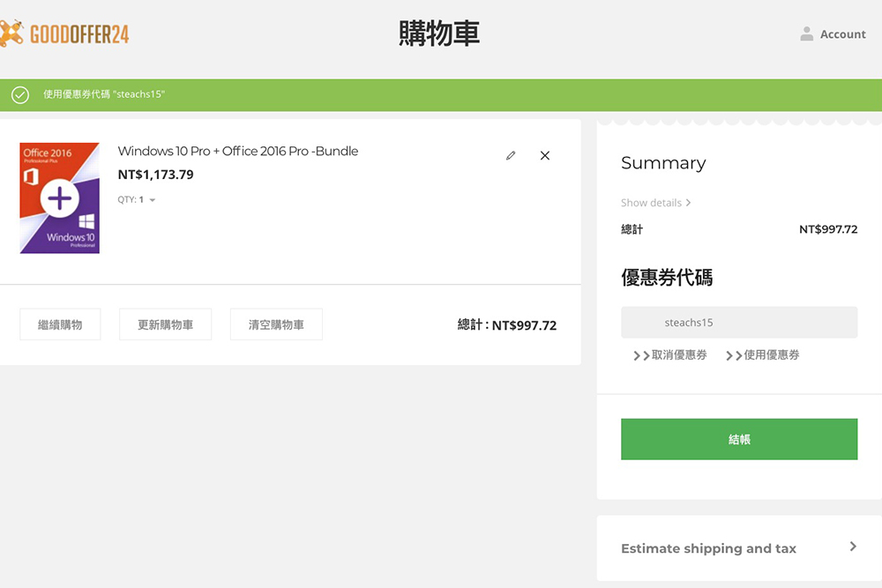Click the chevron next to Show details
The width and height of the screenshot is (882, 588).
pos(687,202)
